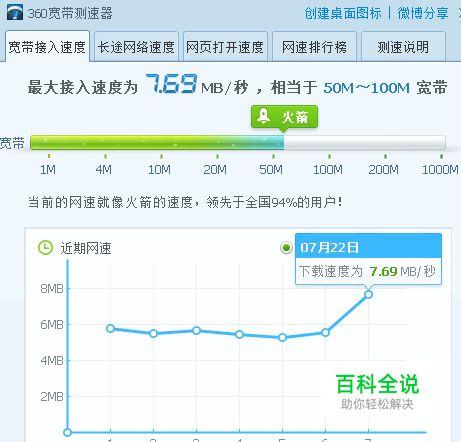Click the 360宽带测速器 app logo icon

[15, 12]
